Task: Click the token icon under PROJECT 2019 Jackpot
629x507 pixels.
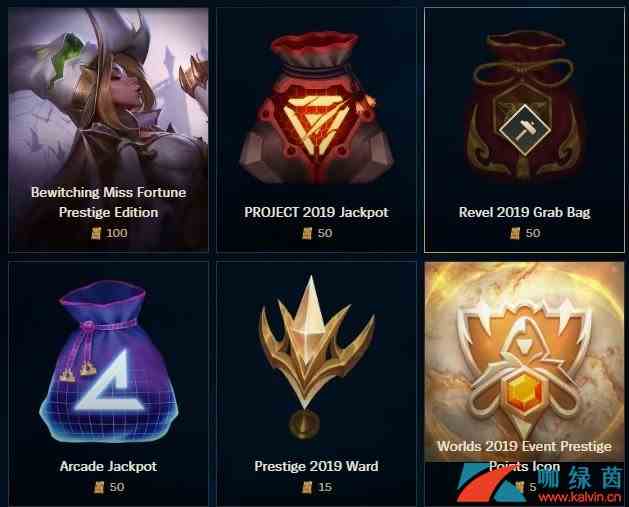Action: coord(307,233)
